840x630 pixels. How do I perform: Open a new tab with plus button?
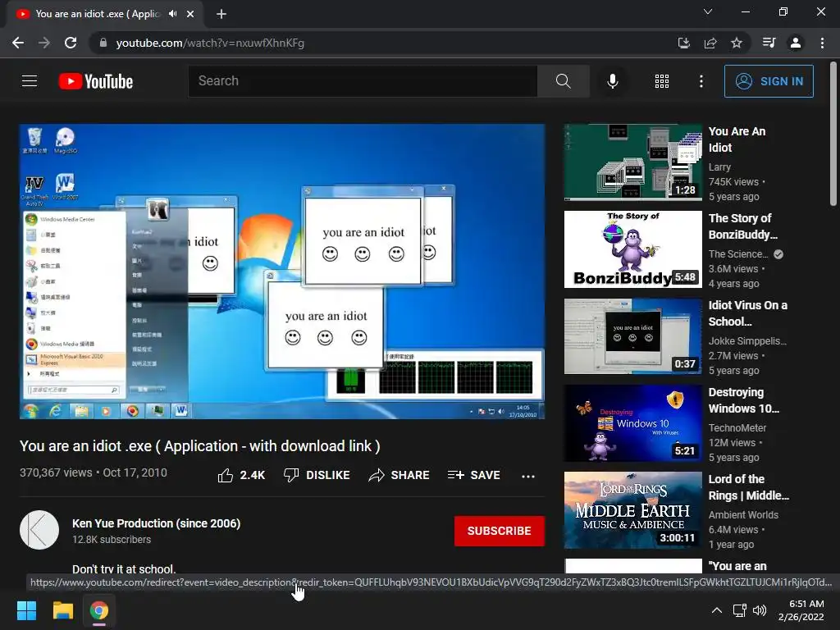[221, 14]
